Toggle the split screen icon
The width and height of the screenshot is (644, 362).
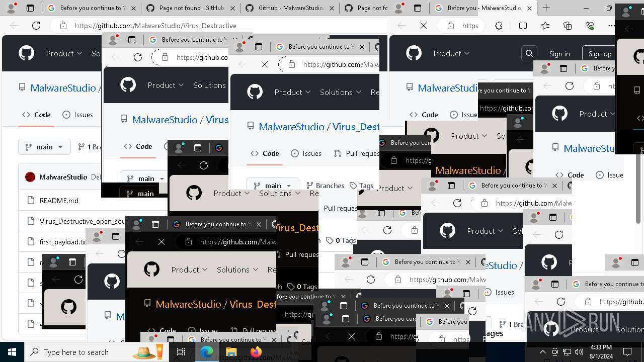click(523, 26)
